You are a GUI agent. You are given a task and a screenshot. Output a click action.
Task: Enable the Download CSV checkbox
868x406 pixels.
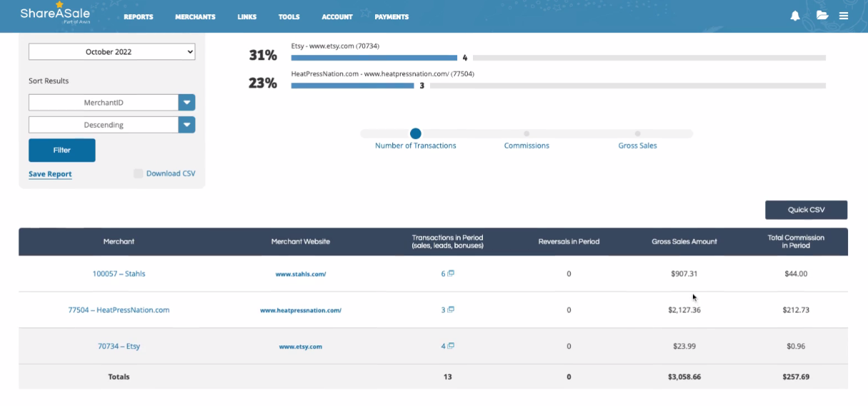[x=139, y=173]
